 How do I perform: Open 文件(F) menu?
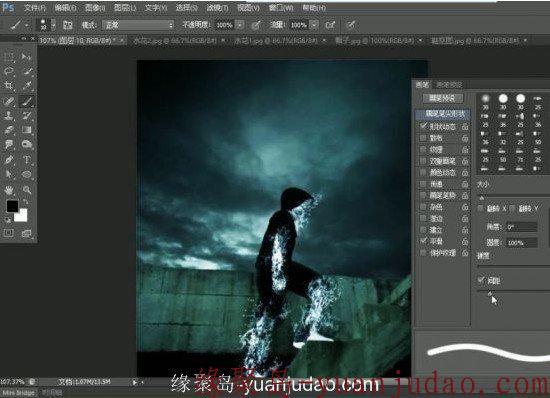pos(35,7)
